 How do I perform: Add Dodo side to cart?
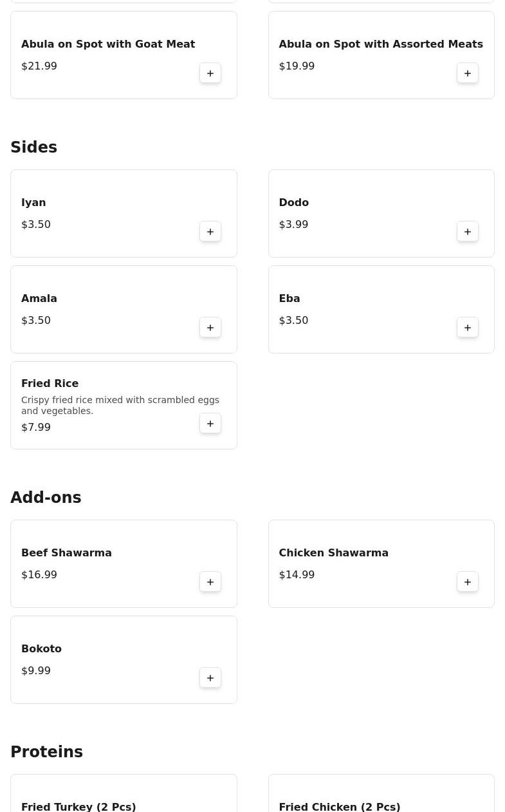(468, 232)
